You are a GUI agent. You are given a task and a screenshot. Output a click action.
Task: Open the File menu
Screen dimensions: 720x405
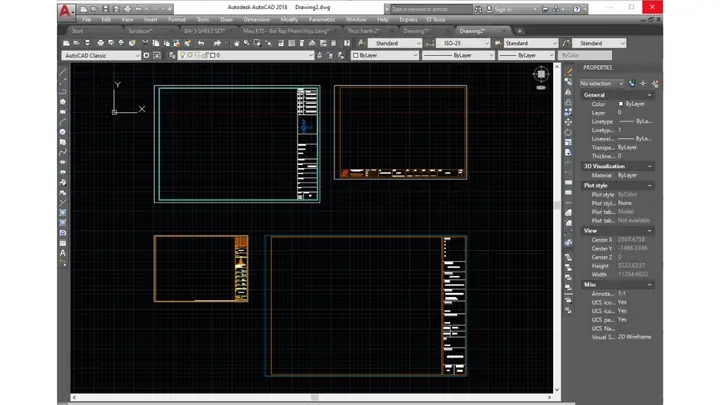pyautogui.click(x=86, y=20)
